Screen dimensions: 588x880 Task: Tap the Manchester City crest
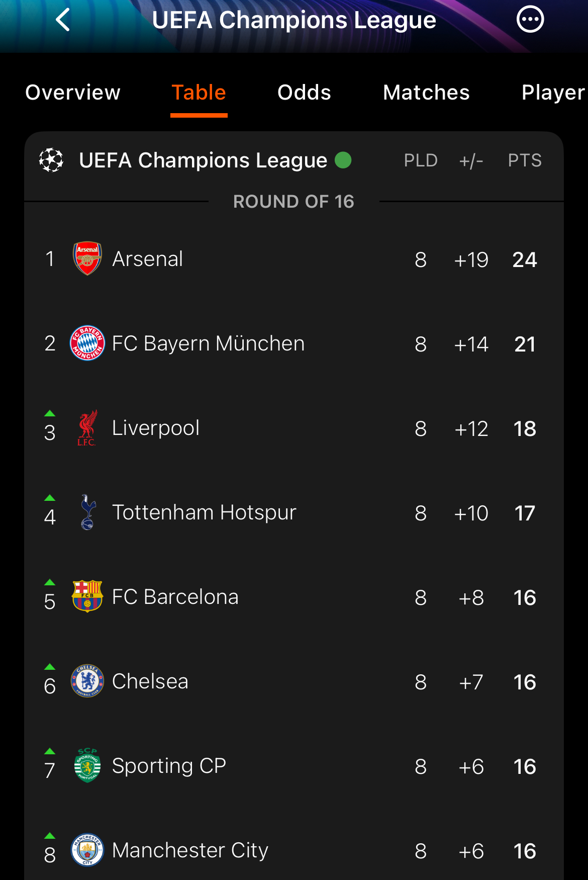point(87,850)
